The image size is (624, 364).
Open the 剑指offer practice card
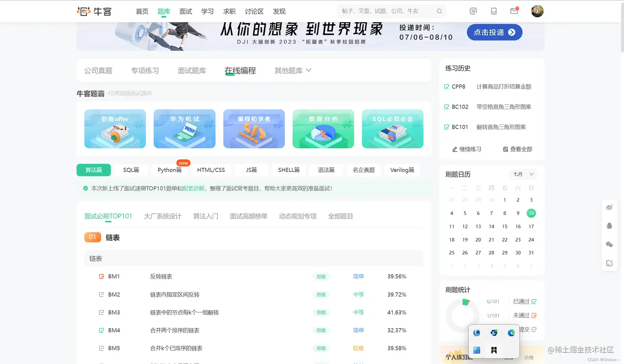(115, 129)
